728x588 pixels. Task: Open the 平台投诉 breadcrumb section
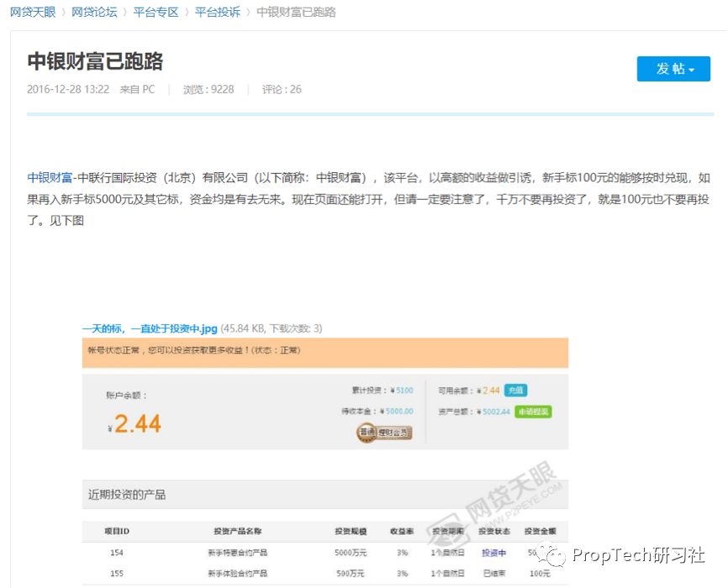tap(217, 12)
